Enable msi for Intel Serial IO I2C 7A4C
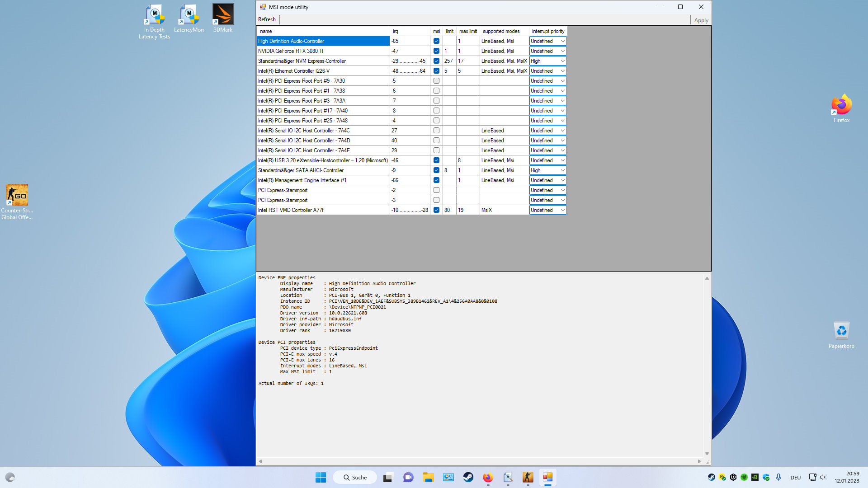Screen dimensions: 868x488 [436, 131]
